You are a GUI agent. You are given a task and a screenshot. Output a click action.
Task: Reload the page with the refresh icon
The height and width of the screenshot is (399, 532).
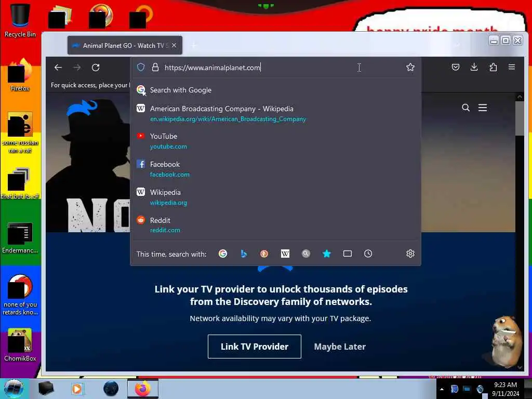[x=96, y=67]
